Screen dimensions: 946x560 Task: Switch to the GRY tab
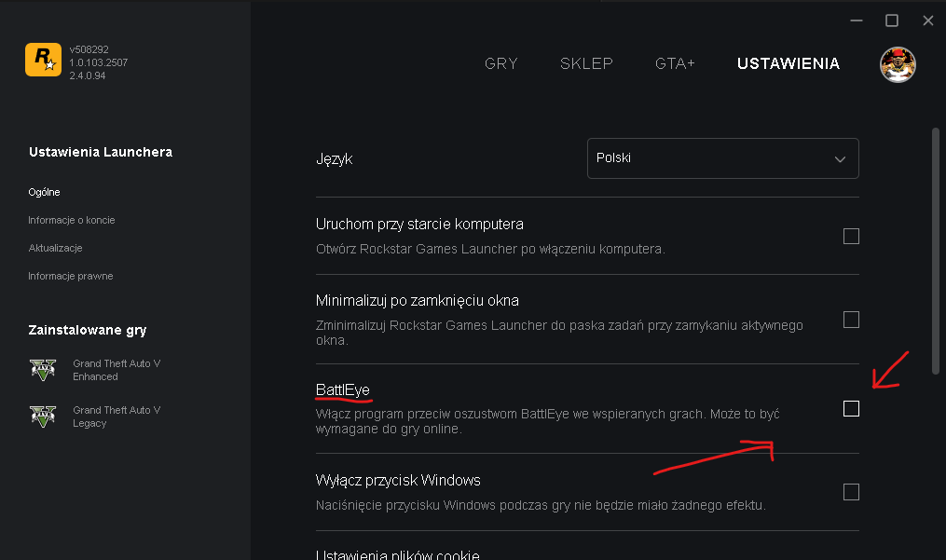pyautogui.click(x=500, y=64)
